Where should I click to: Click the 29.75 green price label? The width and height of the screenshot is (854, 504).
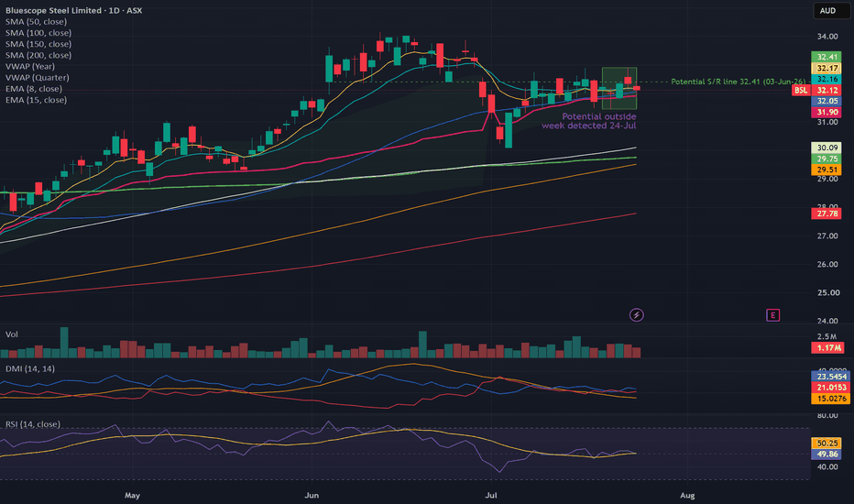click(x=827, y=159)
